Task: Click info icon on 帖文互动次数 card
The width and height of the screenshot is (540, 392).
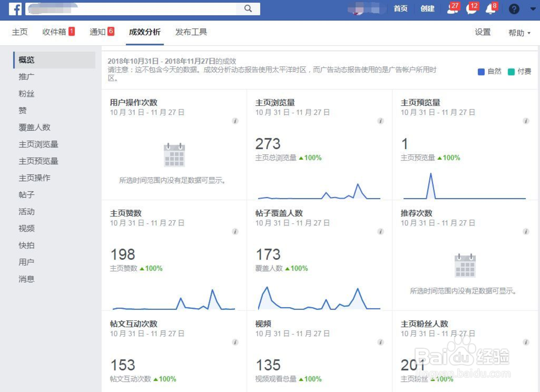Action: pyautogui.click(x=235, y=342)
